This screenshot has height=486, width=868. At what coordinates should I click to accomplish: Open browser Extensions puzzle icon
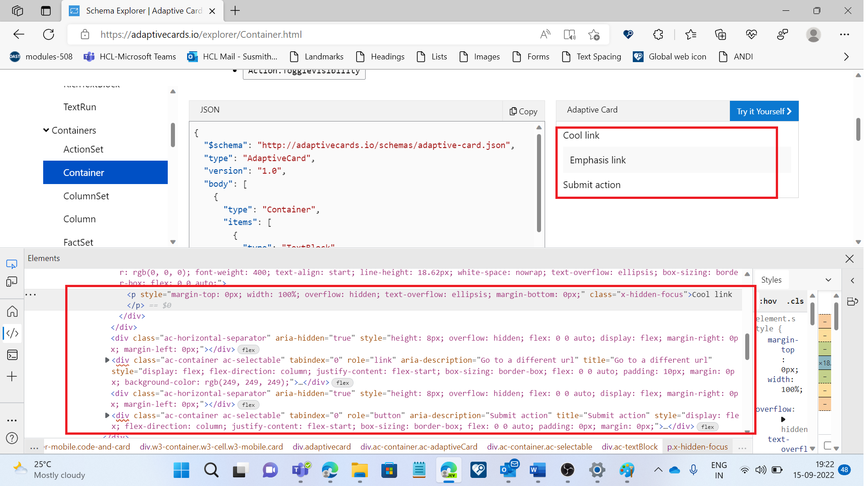coord(658,35)
